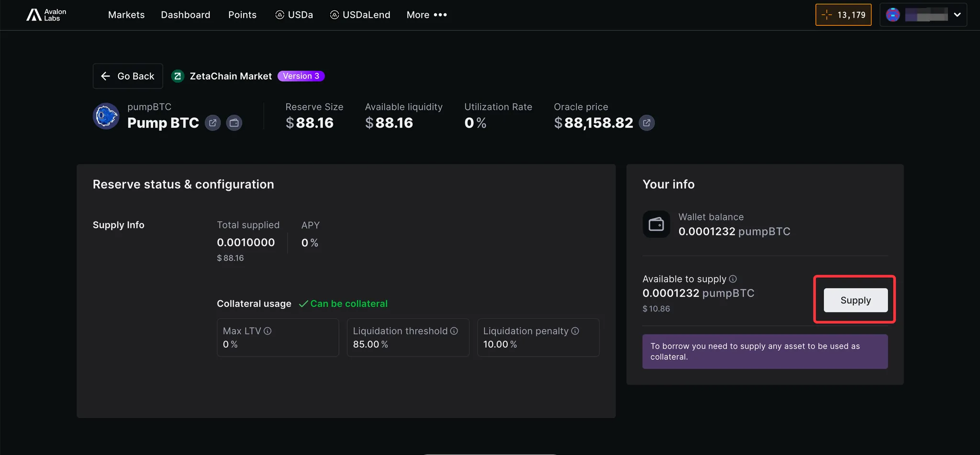Open the Markets page
Image resolution: width=980 pixels, height=455 pixels.
pyautogui.click(x=126, y=15)
